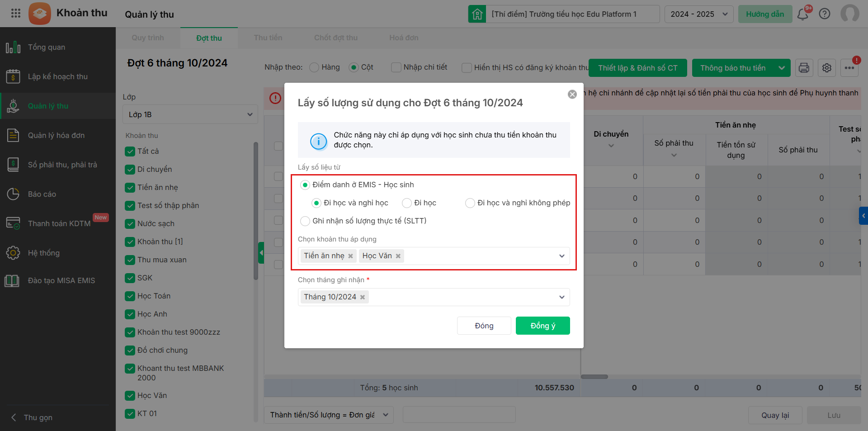The width and height of the screenshot is (868, 431).
Task: Uncheck the Nước sạch checkbox
Action: click(x=130, y=223)
